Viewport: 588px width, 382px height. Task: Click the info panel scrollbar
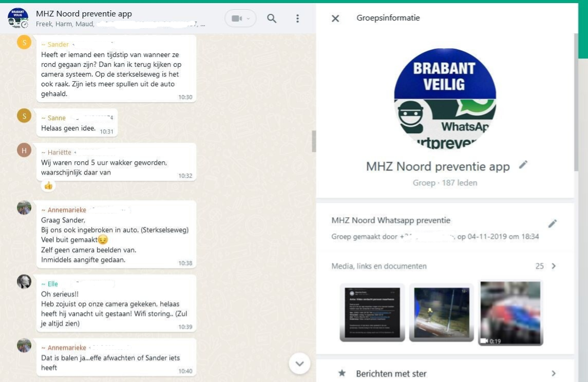[576, 102]
